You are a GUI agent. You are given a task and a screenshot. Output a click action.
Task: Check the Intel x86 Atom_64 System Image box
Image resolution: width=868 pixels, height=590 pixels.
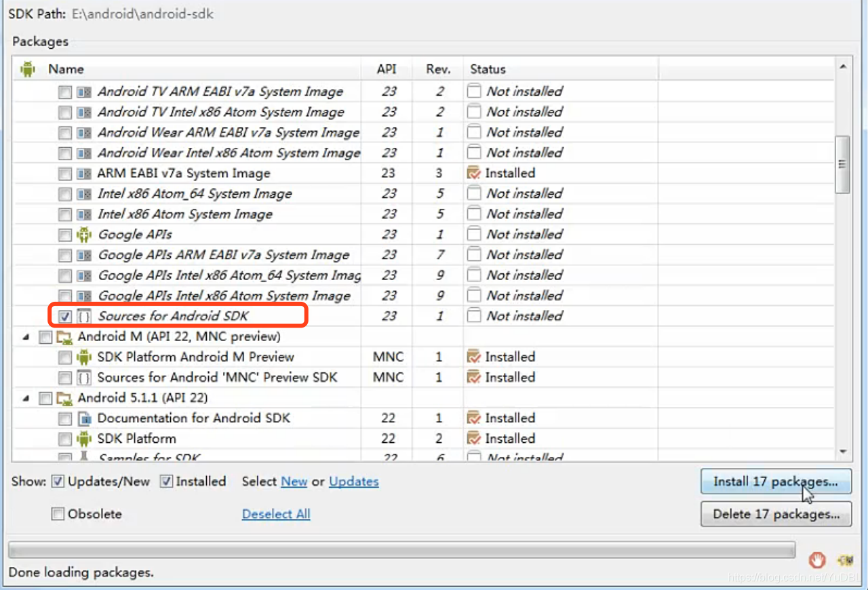click(64, 194)
